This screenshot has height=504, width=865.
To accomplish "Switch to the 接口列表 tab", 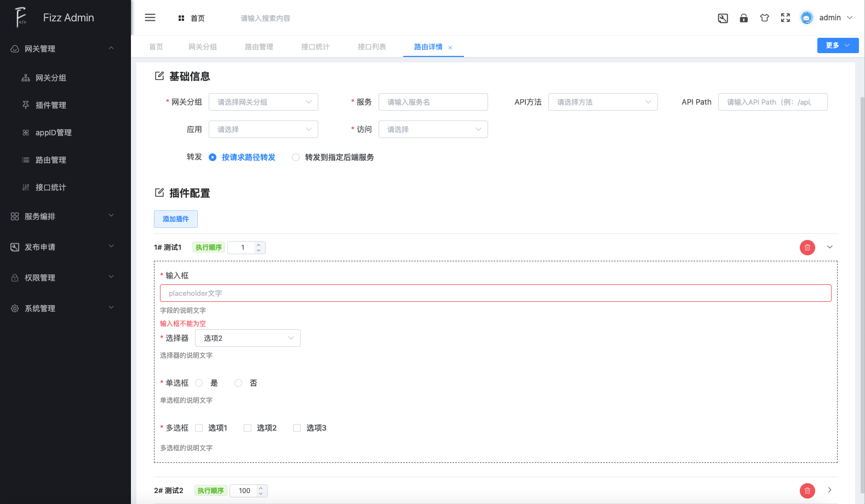I will (371, 47).
